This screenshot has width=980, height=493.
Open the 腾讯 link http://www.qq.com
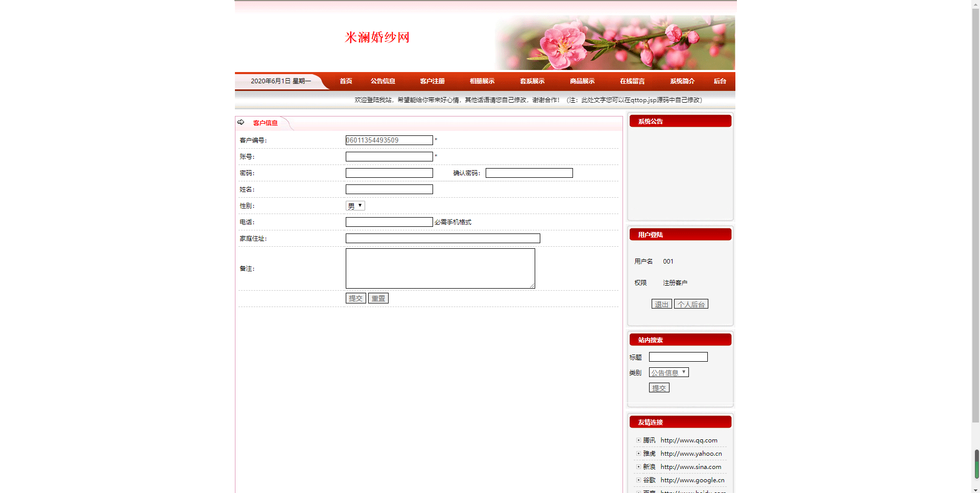coord(689,440)
